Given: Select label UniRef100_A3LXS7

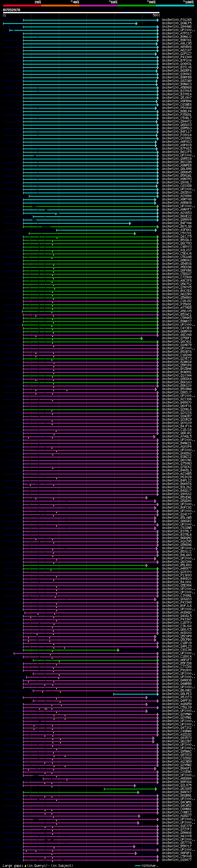Looking at the screenshot, I should point(177,250).
